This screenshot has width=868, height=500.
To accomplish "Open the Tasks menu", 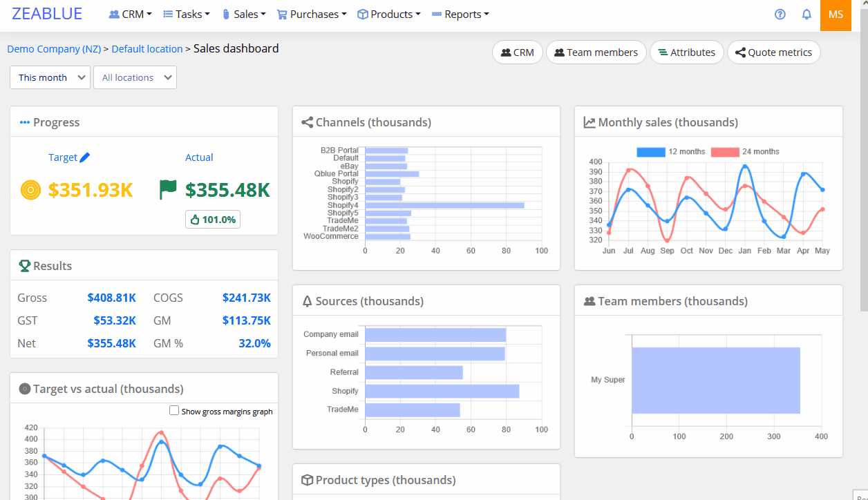I will click(186, 14).
